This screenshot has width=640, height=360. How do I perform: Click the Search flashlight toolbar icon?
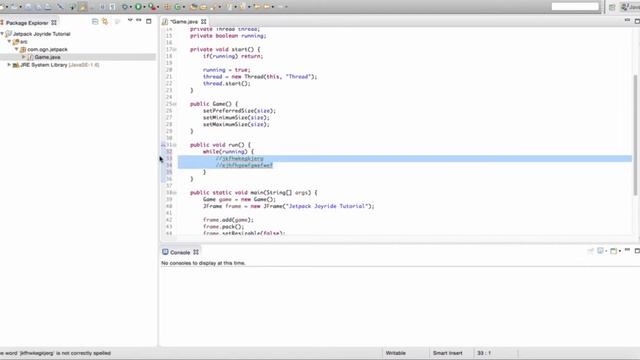point(213,7)
